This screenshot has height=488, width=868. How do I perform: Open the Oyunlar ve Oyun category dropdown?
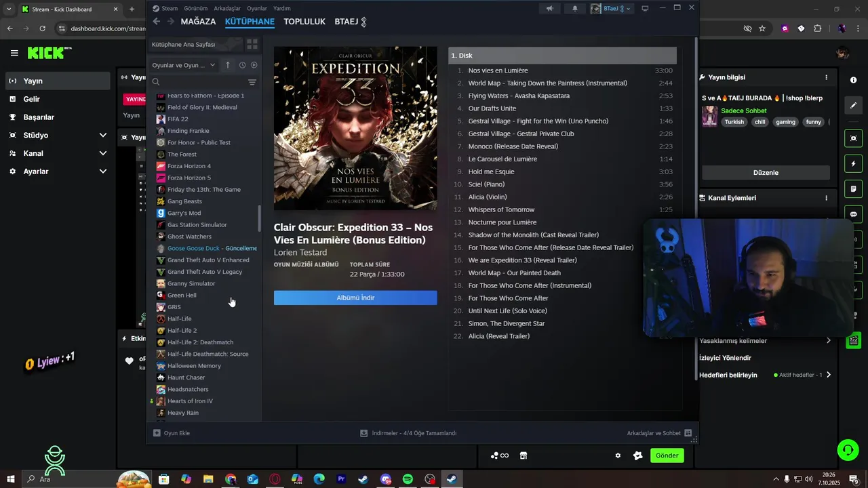pyautogui.click(x=183, y=65)
